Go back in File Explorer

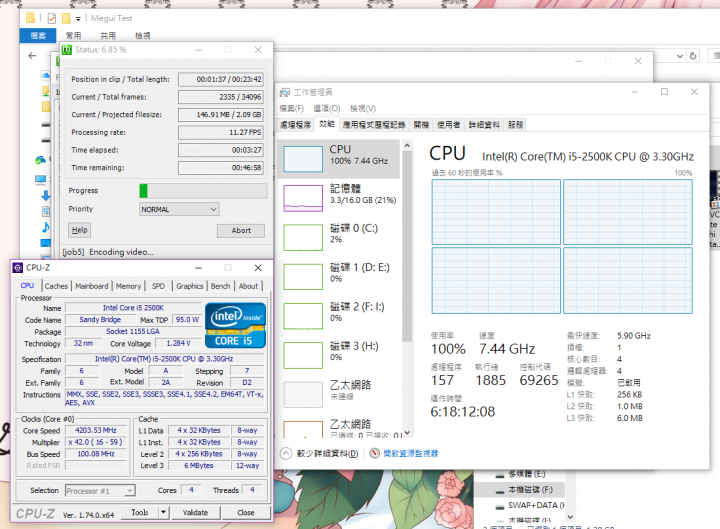pyautogui.click(x=32, y=56)
